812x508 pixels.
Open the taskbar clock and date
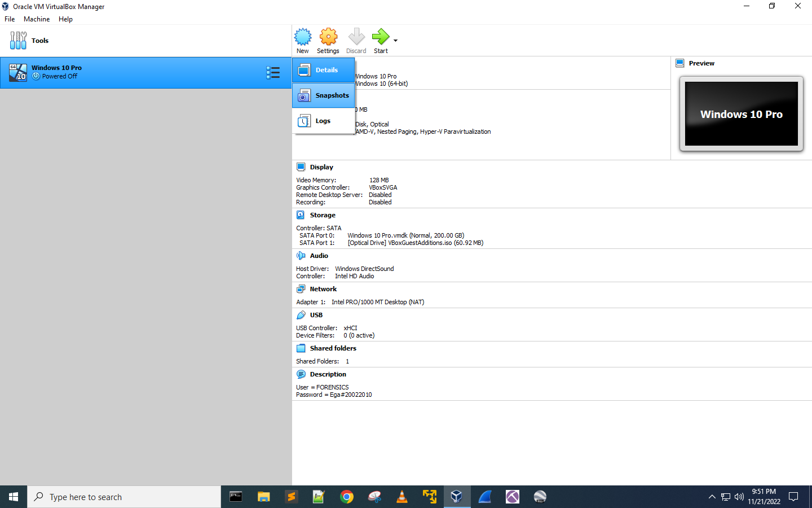pos(764,497)
